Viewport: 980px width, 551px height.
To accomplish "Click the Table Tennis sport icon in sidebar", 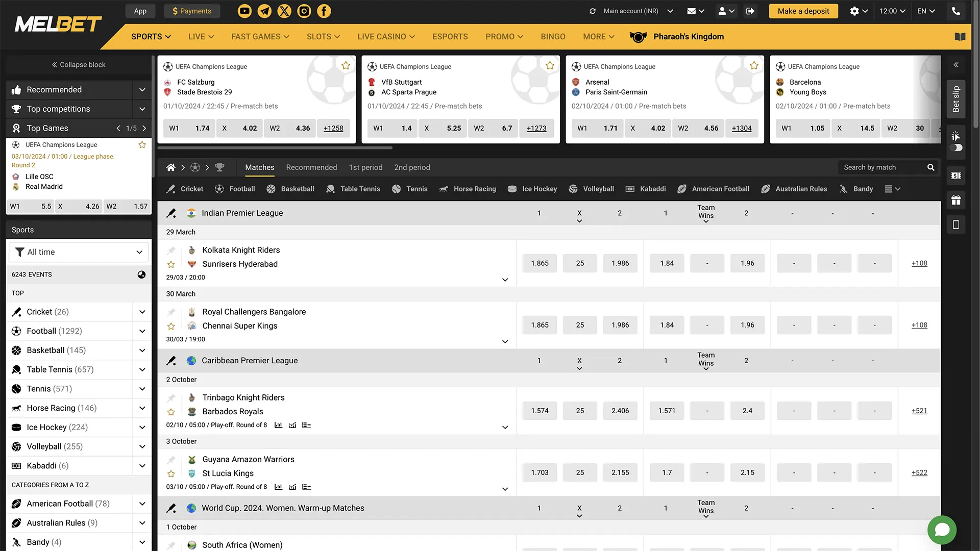I will (16, 369).
